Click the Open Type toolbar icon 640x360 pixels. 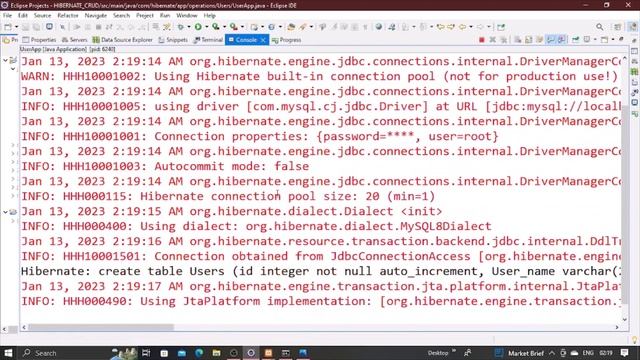(291, 27)
